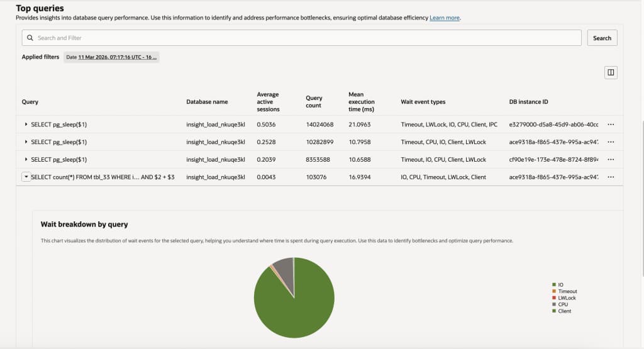Image resolution: width=644 pixels, height=349 pixels.
Task: Open the three-dot menu for tbl_33 query row
Action: 611,177
